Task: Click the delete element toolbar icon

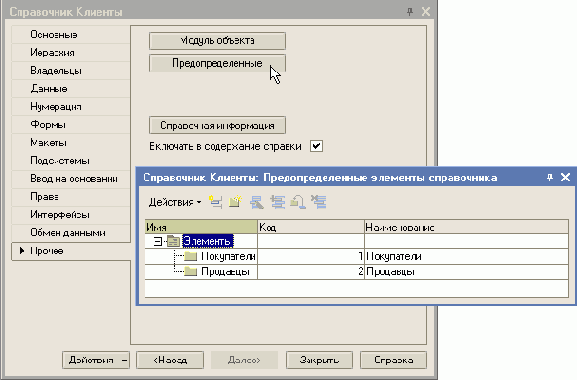Action: coord(319,202)
